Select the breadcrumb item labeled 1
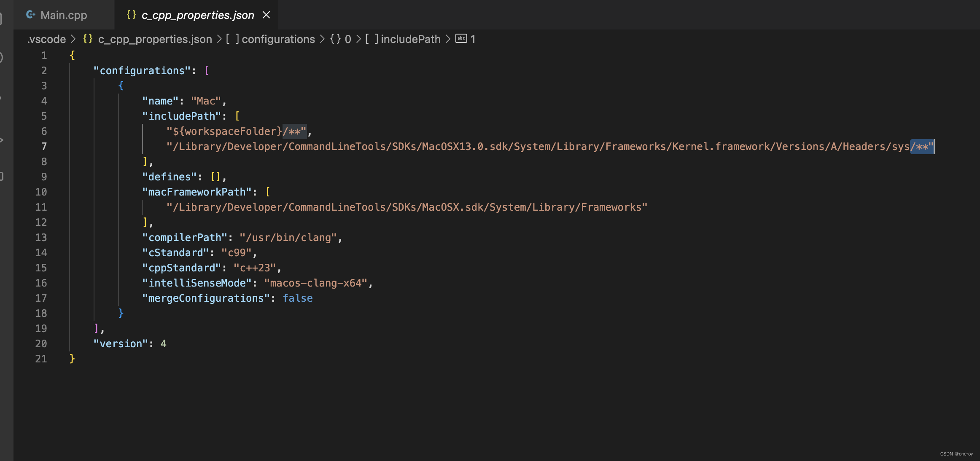The height and width of the screenshot is (461, 980). [x=473, y=39]
